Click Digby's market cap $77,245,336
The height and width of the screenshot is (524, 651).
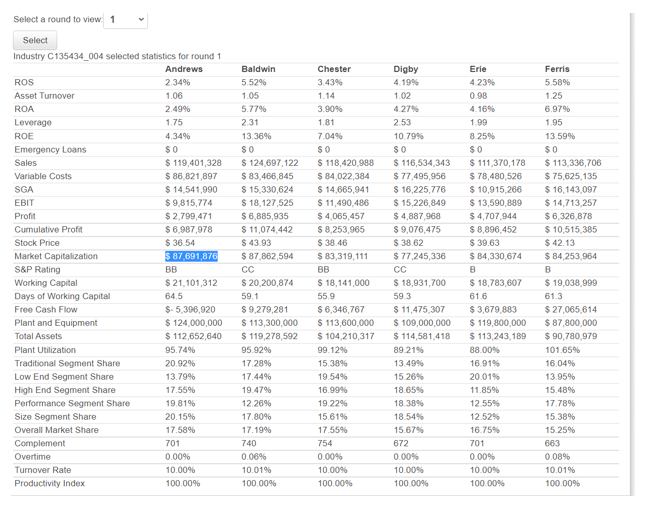419,256
